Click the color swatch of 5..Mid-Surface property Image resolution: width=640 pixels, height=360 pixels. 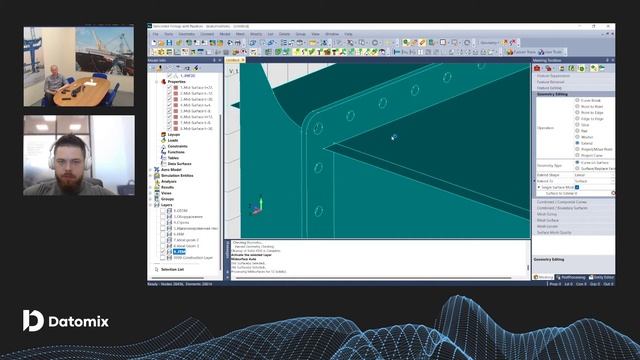coord(176,111)
